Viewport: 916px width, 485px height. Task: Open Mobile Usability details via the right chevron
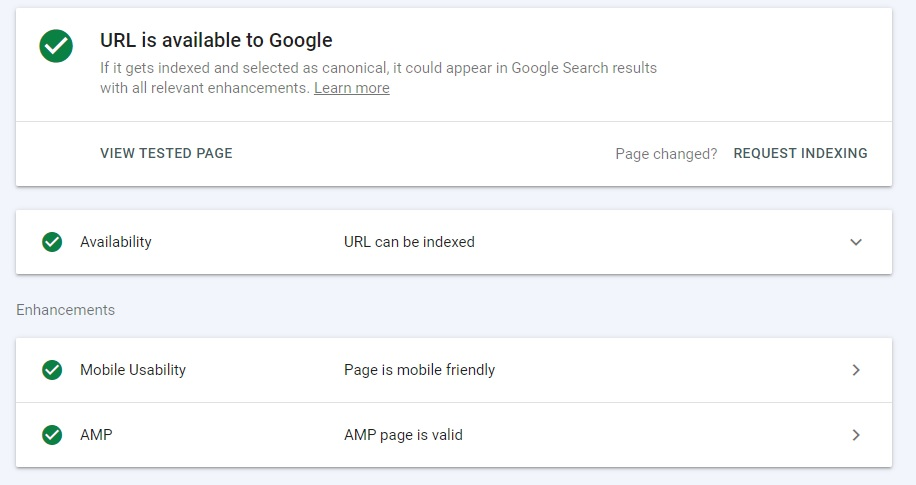point(856,370)
